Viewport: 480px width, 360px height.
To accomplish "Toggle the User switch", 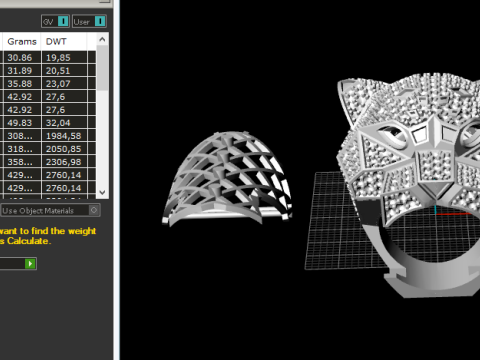I will click(89, 22).
